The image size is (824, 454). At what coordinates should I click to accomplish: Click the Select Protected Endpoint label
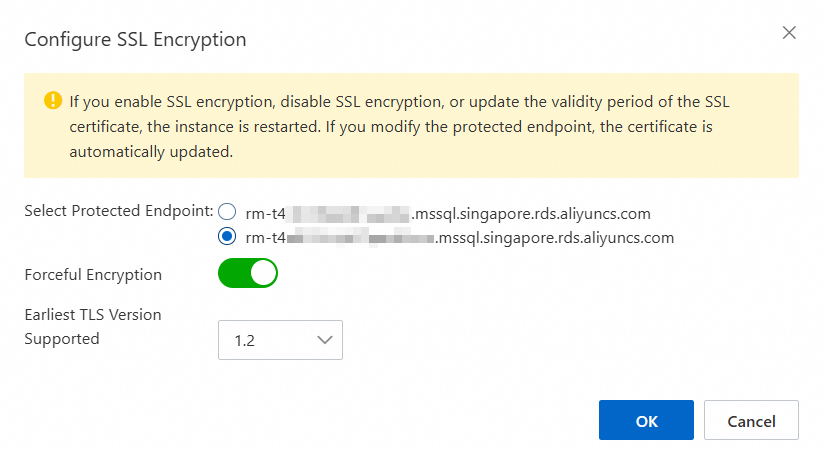119,211
